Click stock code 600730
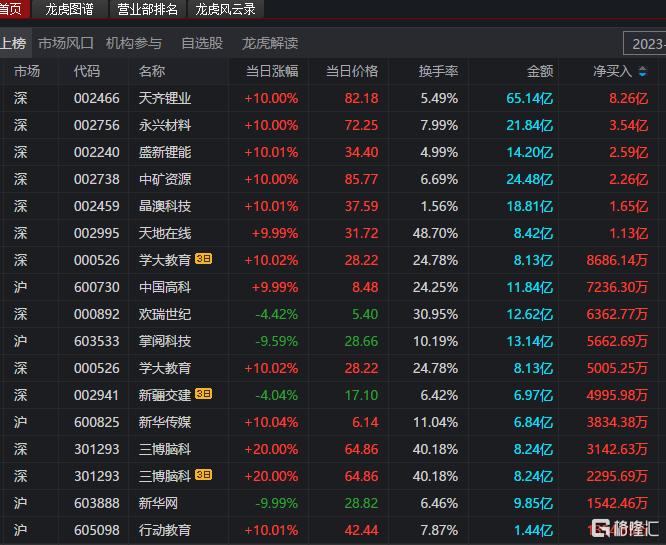 coord(96,287)
